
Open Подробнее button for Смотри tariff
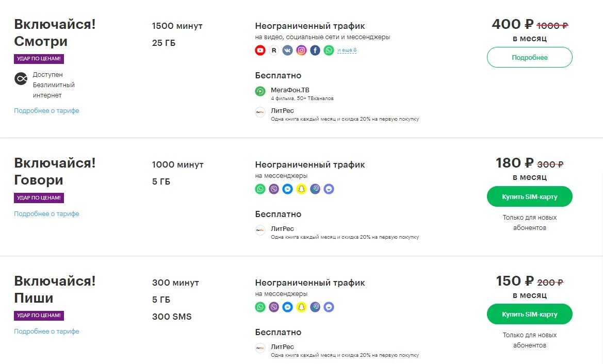[530, 57]
